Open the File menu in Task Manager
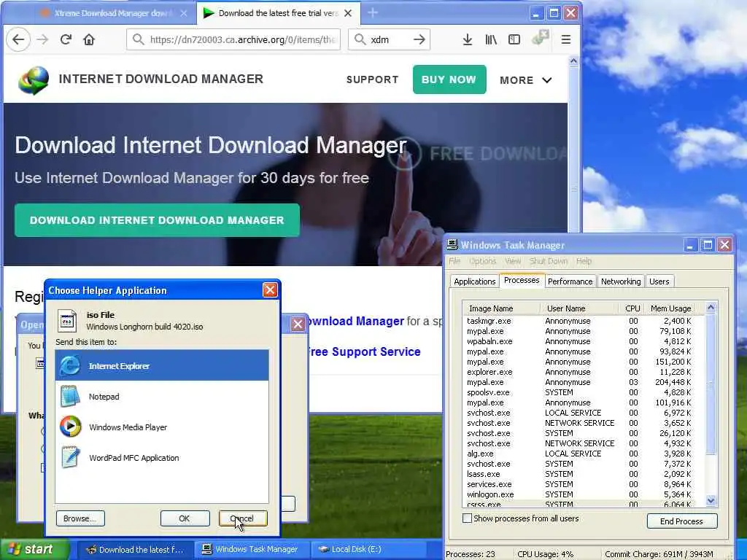This screenshot has width=747, height=560. click(x=454, y=261)
